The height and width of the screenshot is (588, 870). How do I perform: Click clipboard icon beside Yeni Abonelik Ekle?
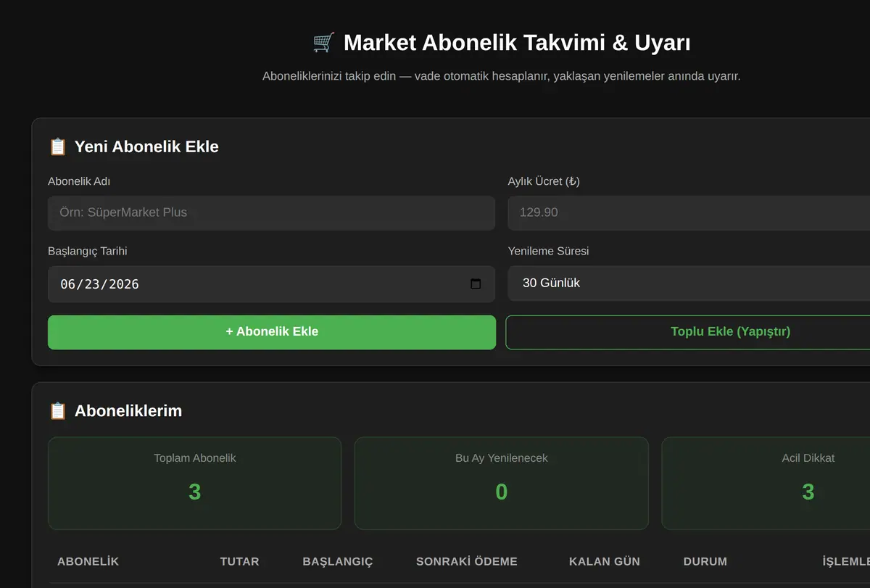pyautogui.click(x=58, y=146)
